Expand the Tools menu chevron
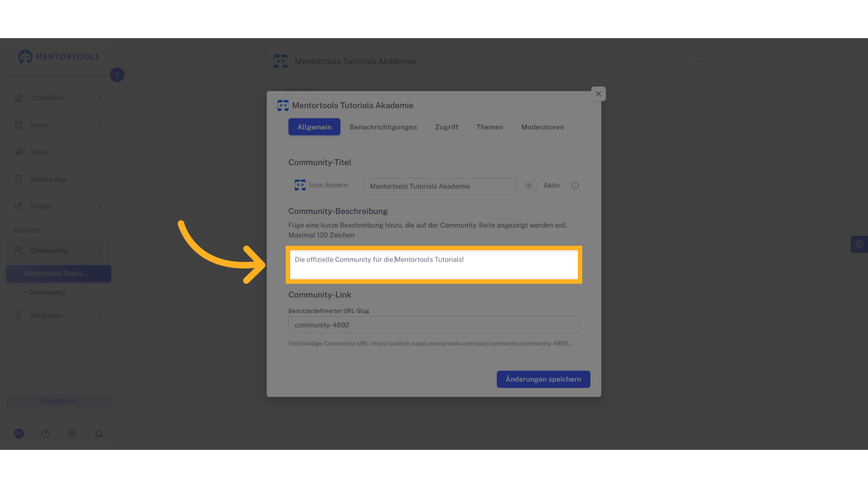 (x=100, y=152)
